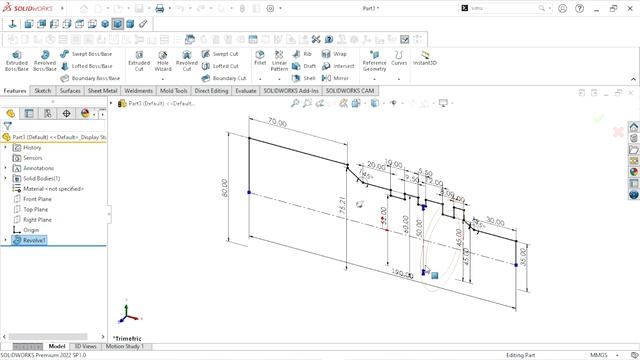Click the Help question mark icon
Viewport: 640px width, 360px height.
(x=579, y=8)
